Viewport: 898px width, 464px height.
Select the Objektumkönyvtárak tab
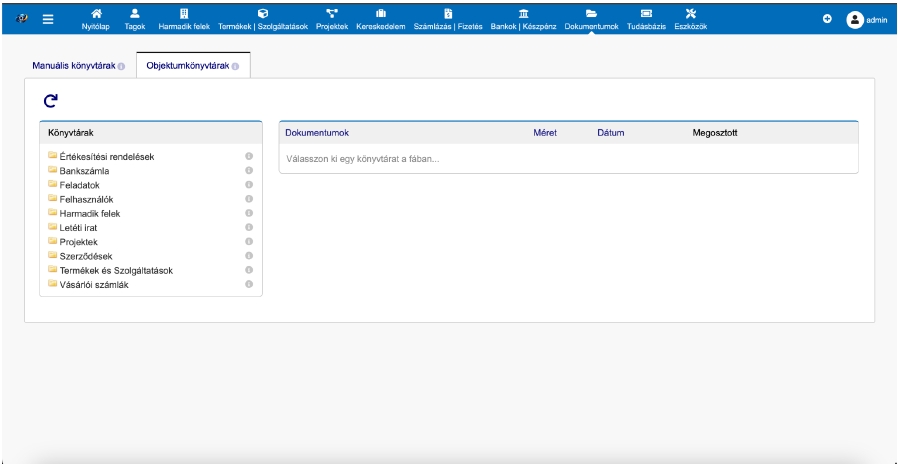click(193, 65)
